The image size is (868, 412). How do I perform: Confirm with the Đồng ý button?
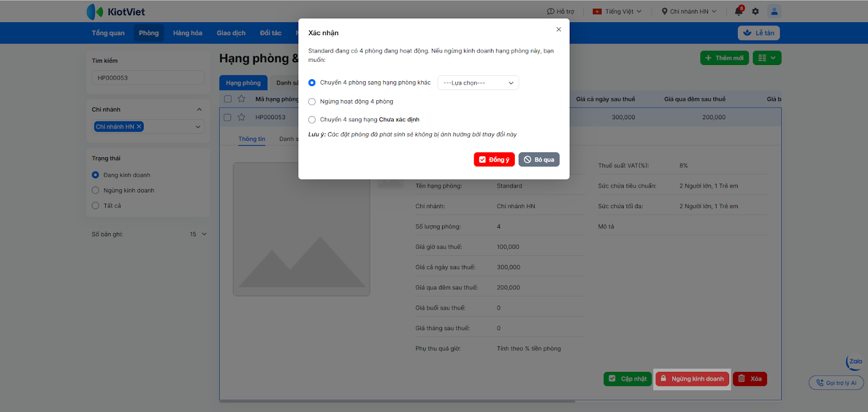494,160
